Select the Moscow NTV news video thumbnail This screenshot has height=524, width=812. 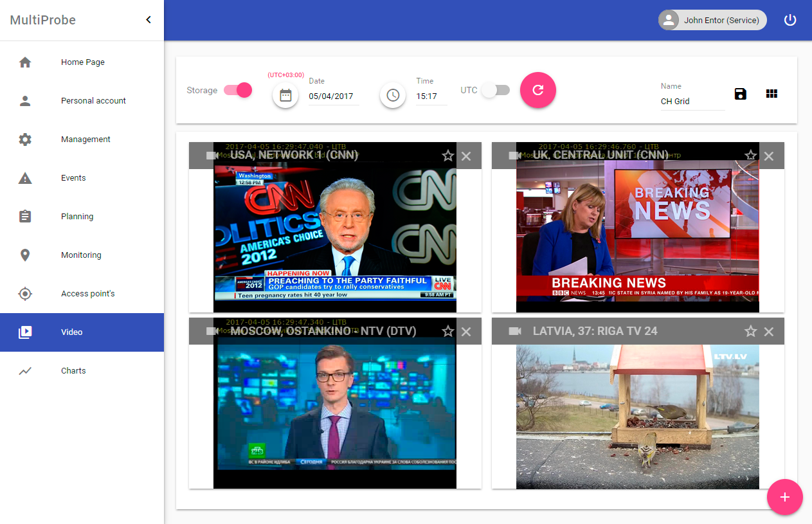click(x=335, y=402)
